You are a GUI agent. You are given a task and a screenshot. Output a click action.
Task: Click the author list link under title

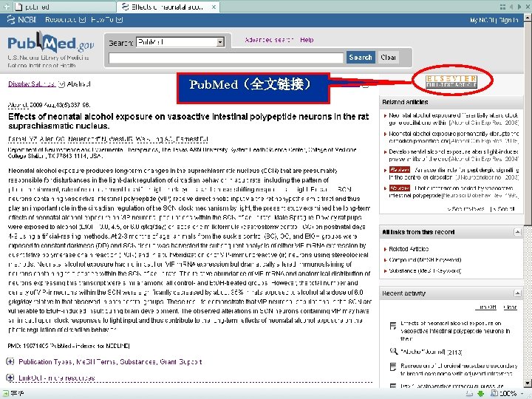tap(108, 139)
